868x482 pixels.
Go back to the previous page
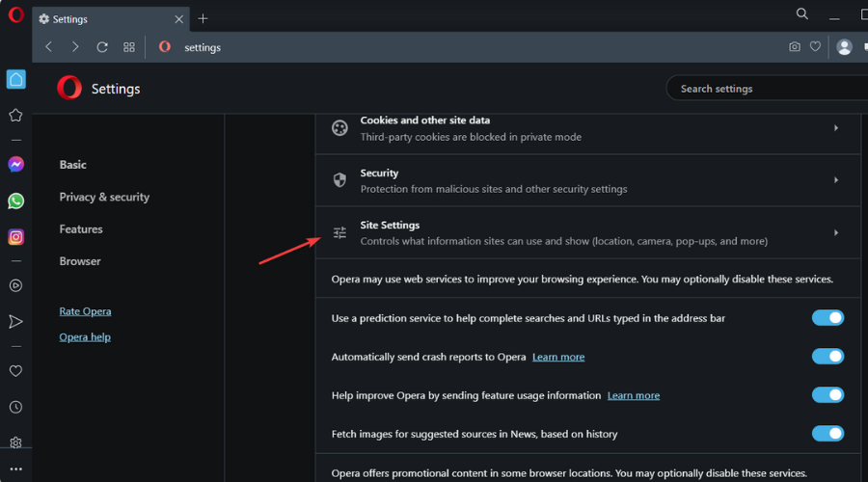tap(49, 47)
